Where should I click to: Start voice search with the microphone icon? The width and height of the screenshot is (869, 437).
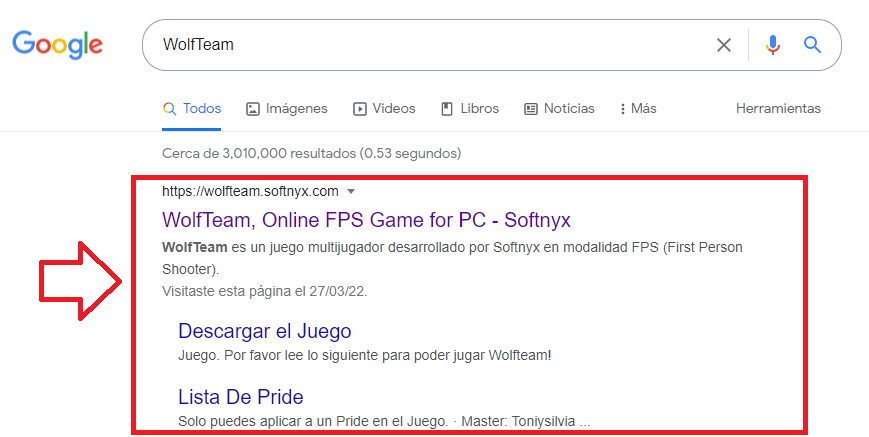point(773,45)
